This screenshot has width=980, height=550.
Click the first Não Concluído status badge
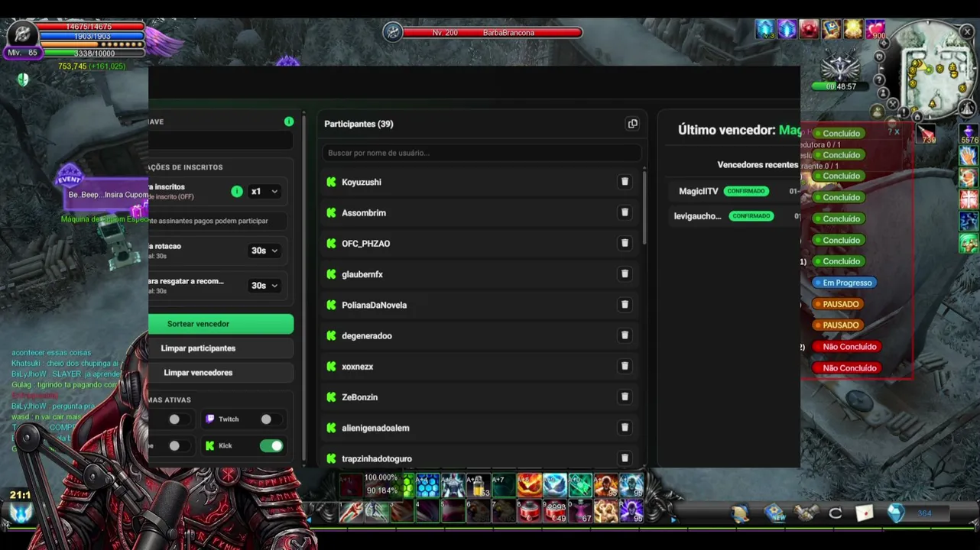(x=845, y=347)
